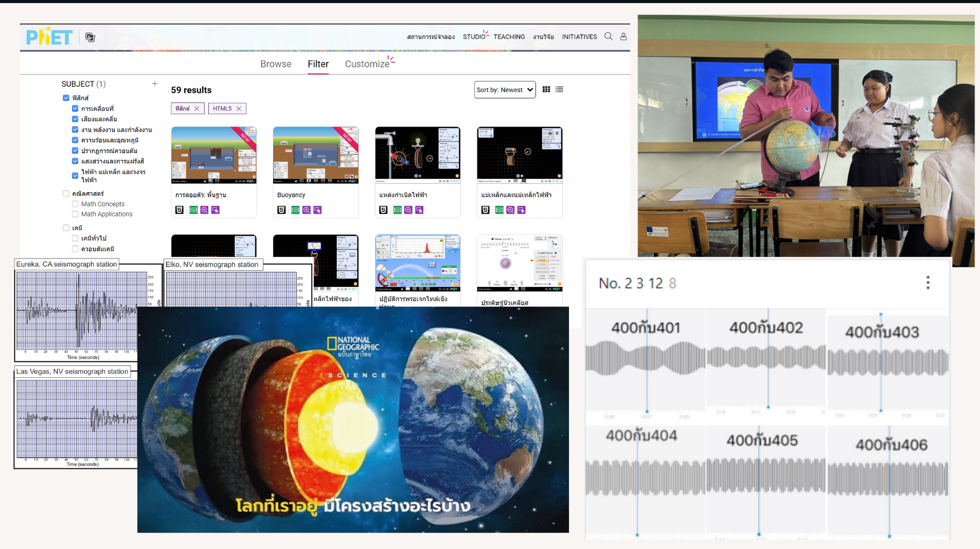Open the Sort by Newest dropdown
Screen dimensions: 980x549
coord(505,89)
